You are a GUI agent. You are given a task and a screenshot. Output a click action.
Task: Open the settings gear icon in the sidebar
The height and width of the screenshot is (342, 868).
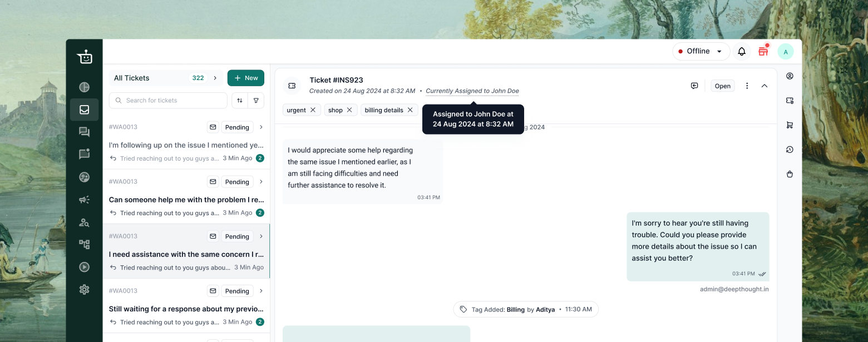[x=85, y=289]
